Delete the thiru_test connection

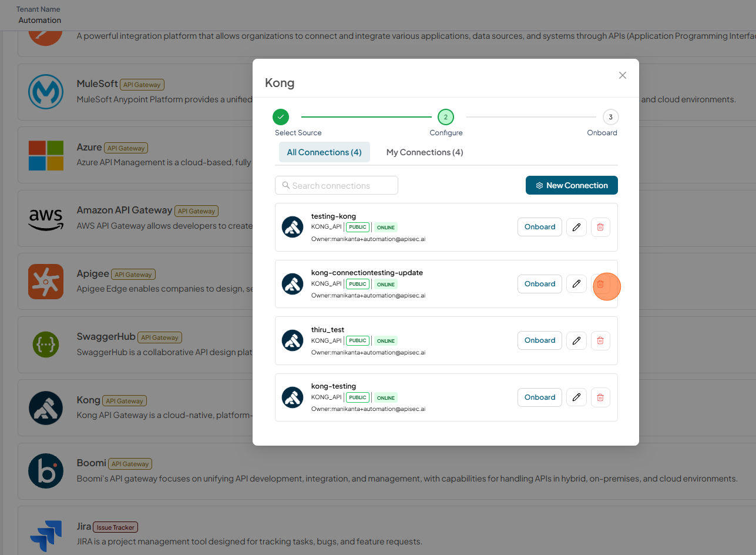coord(600,340)
